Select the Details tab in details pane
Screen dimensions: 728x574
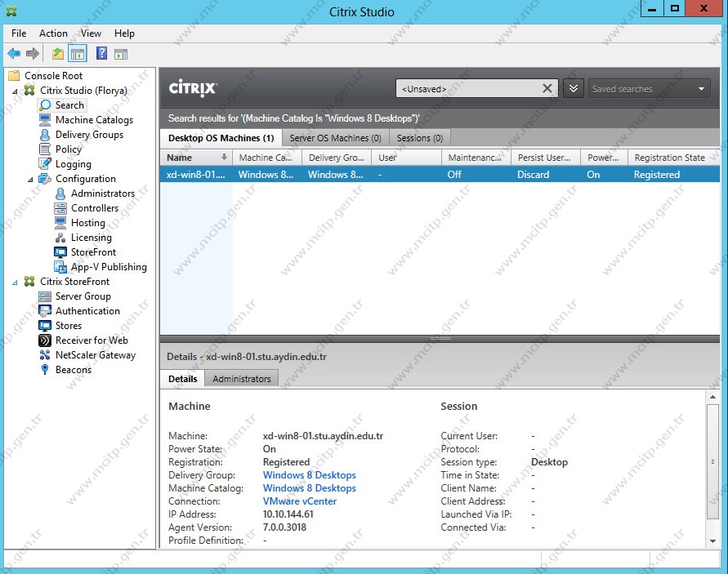pyautogui.click(x=183, y=379)
